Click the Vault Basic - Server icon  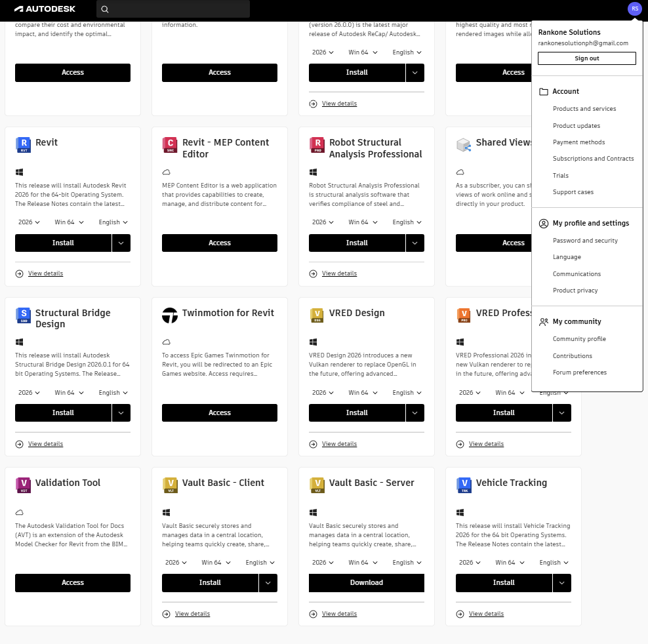pos(317,485)
